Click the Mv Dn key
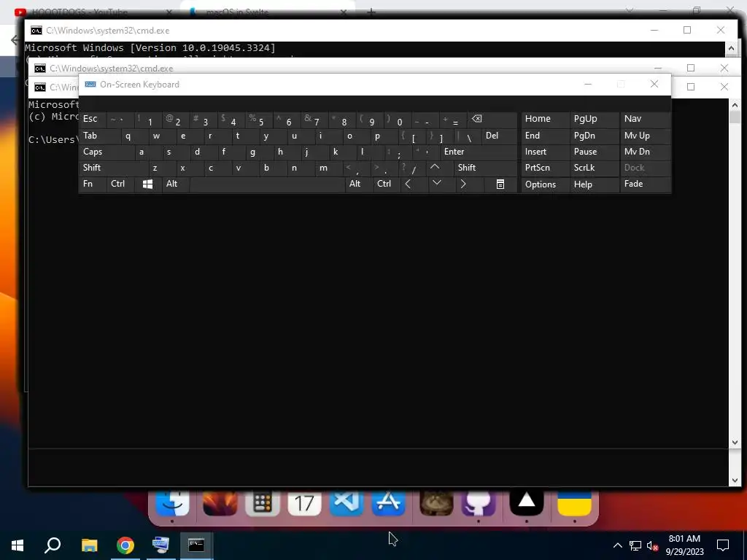The image size is (747, 560). click(645, 152)
